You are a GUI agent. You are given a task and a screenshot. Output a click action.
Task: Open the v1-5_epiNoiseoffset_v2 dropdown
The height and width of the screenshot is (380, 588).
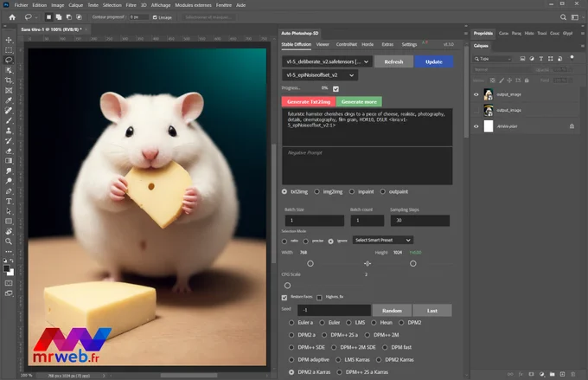pyautogui.click(x=320, y=75)
